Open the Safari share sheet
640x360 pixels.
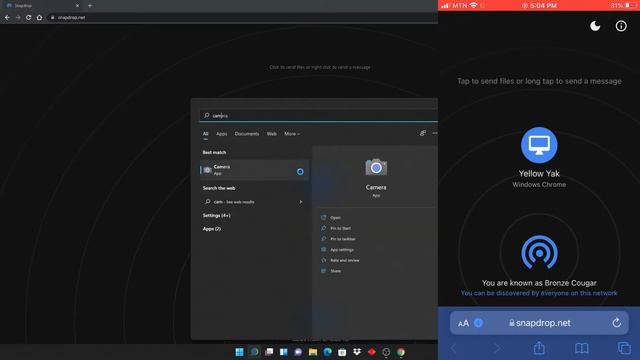[x=539, y=348]
